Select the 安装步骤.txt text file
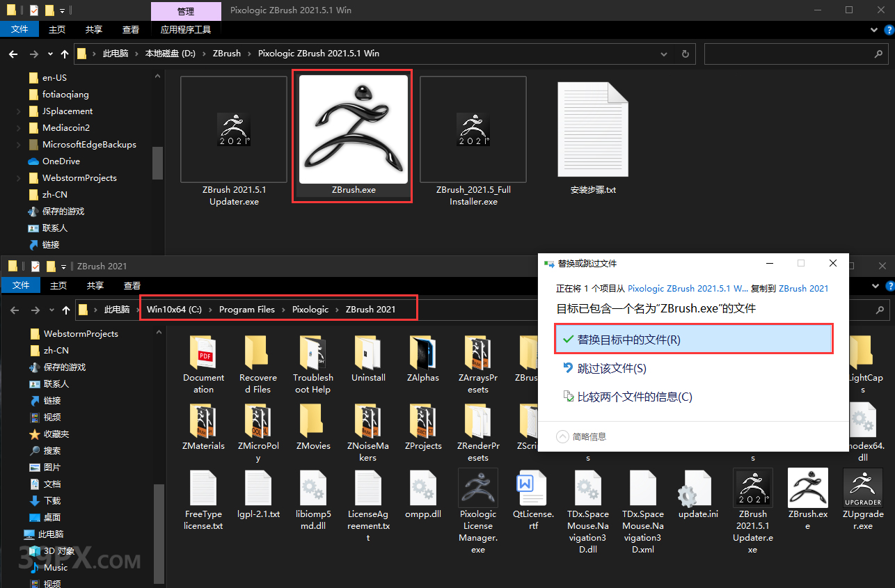Image resolution: width=895 pixels, height=588 pixels. 592,138
